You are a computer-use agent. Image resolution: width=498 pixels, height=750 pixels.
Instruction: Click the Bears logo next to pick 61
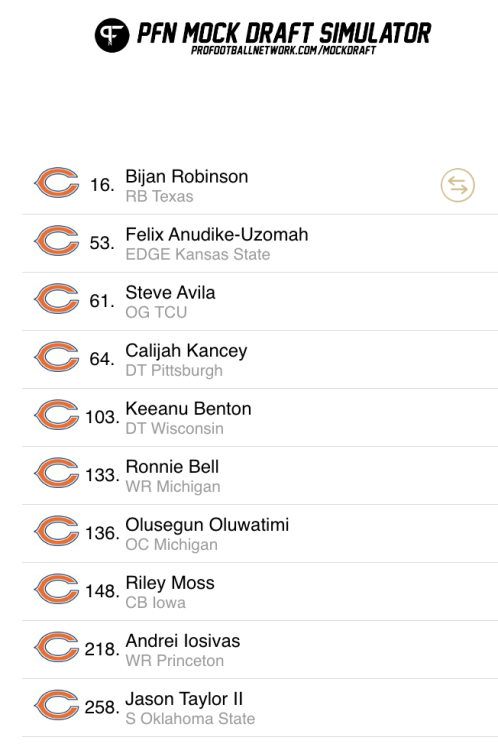[x=56, y=298]
